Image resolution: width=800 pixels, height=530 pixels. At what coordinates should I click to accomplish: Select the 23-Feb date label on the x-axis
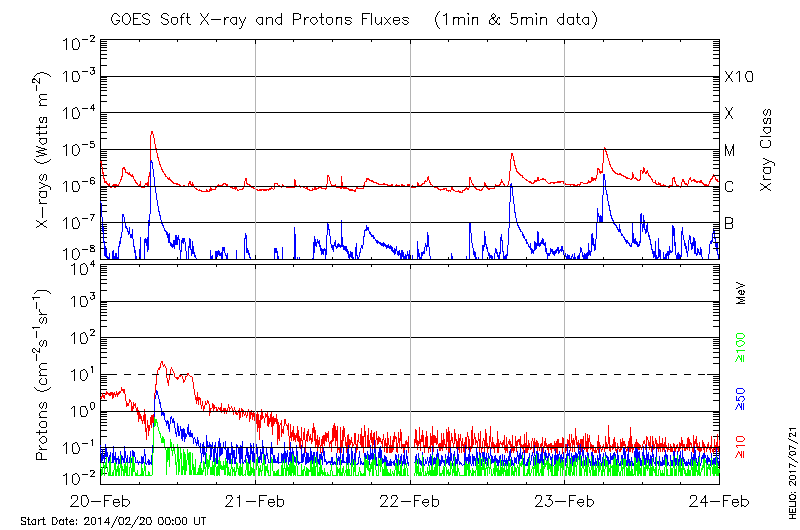pos(565,502)
